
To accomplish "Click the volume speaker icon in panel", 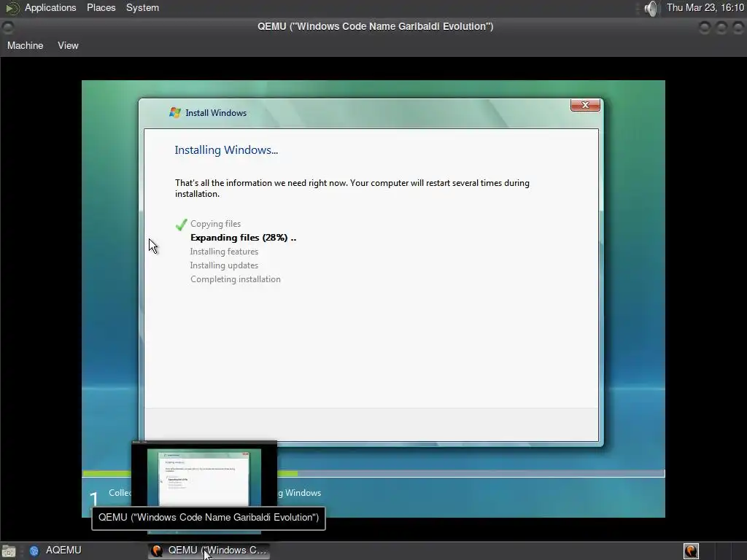I will click(650, 8).
